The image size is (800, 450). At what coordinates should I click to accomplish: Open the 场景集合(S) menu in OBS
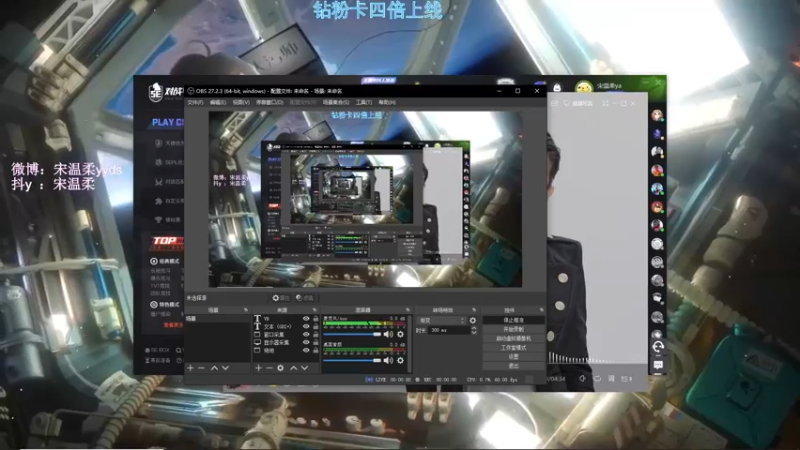pyautogui.click(x=336, y=103)
